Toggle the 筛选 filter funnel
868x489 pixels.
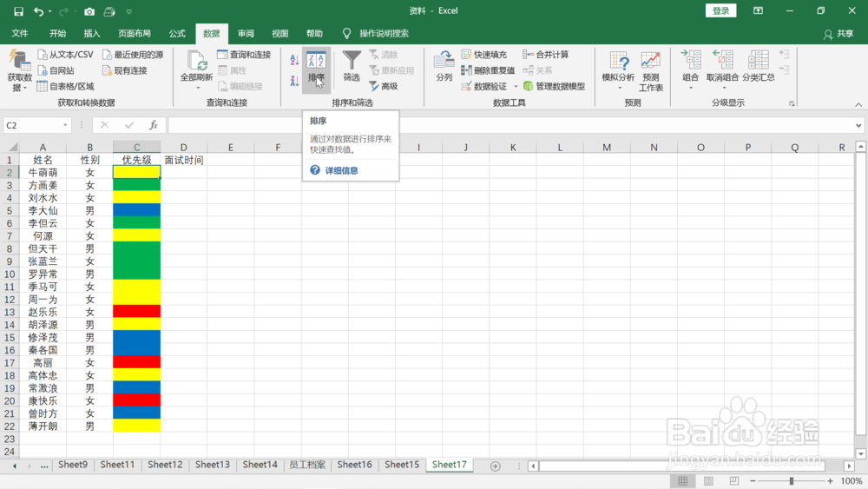[x=352, y=67]
